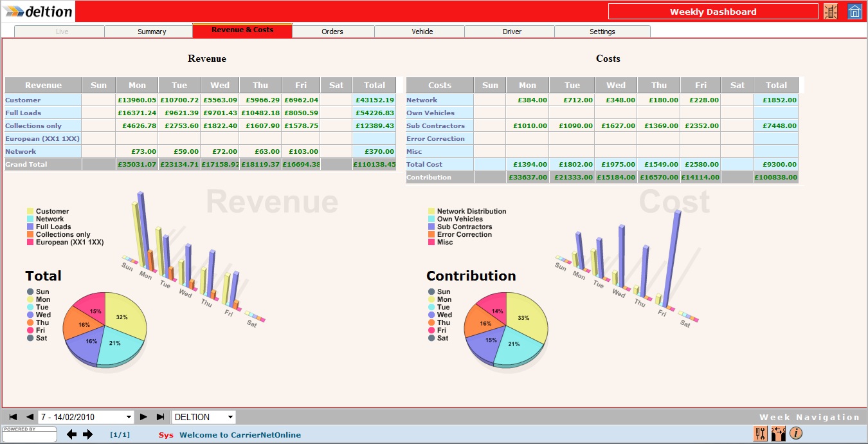Click the black back arrow beside the page indicator
The image size is (868, 444).
pyautogui.click(x=71, y=434)
